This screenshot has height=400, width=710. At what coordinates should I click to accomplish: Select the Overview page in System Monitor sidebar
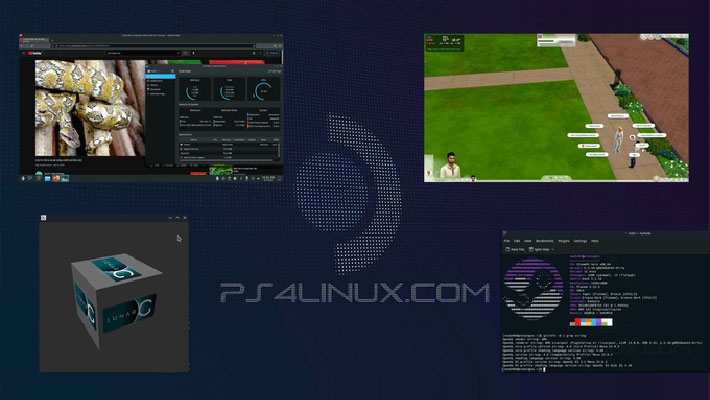pyautogui.click(x=160, y=77)
